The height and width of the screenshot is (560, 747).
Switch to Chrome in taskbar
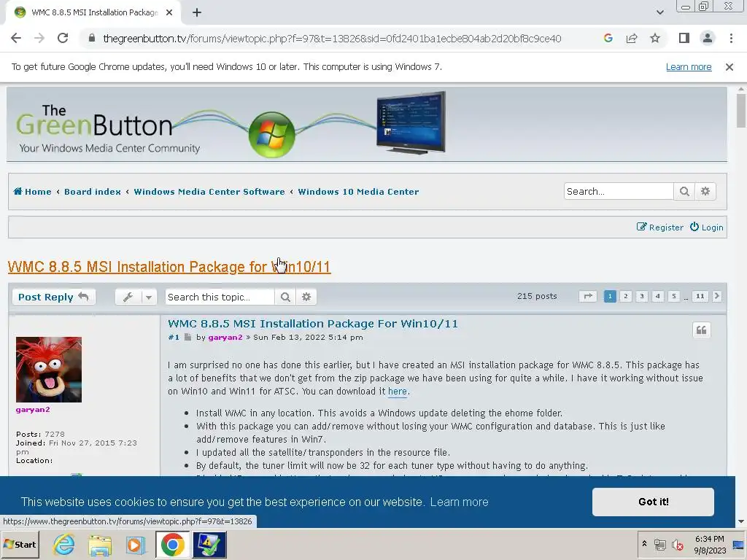click(172, 544)
